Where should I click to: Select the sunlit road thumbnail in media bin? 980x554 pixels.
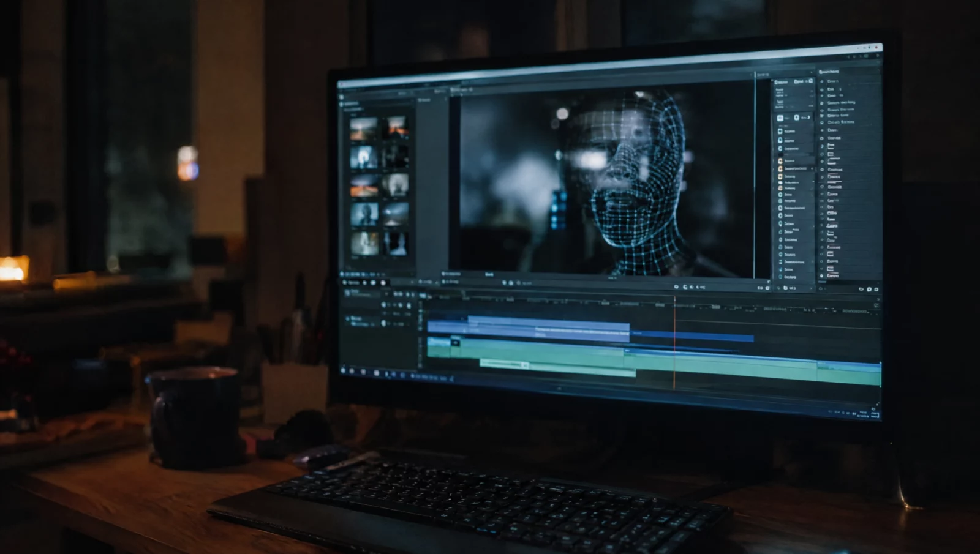click(363, 128)
